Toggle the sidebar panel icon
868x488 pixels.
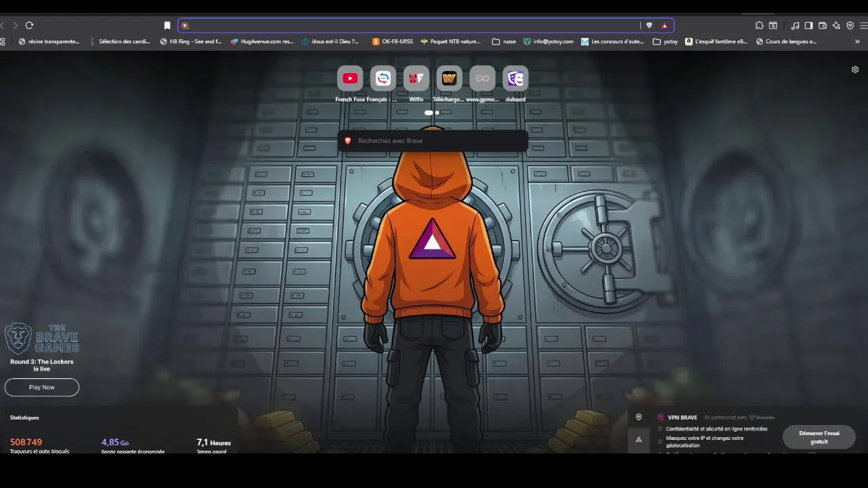click(x=808, y=25)
